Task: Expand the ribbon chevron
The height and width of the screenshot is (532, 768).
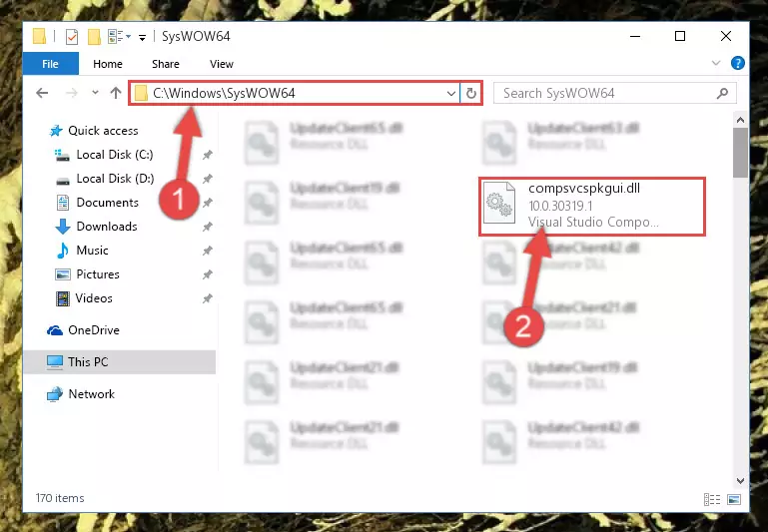Action: coord(716,63)
